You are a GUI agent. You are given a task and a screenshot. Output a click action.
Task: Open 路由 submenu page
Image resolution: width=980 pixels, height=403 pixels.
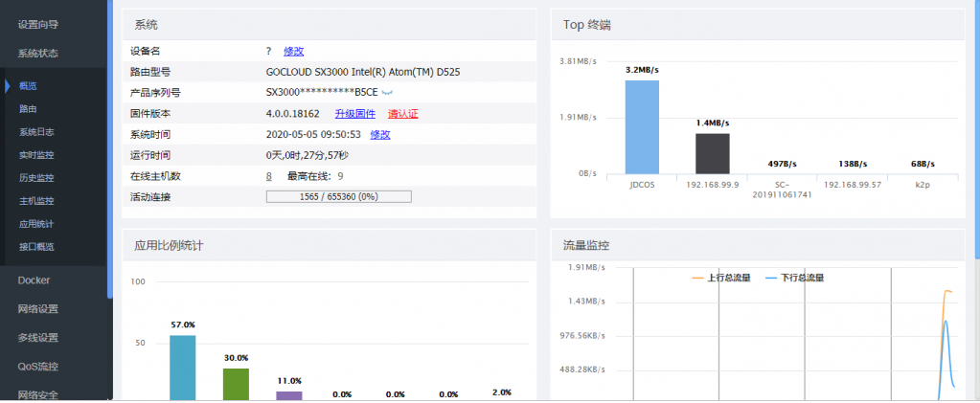pyautogui.click(x=28, y=109)
